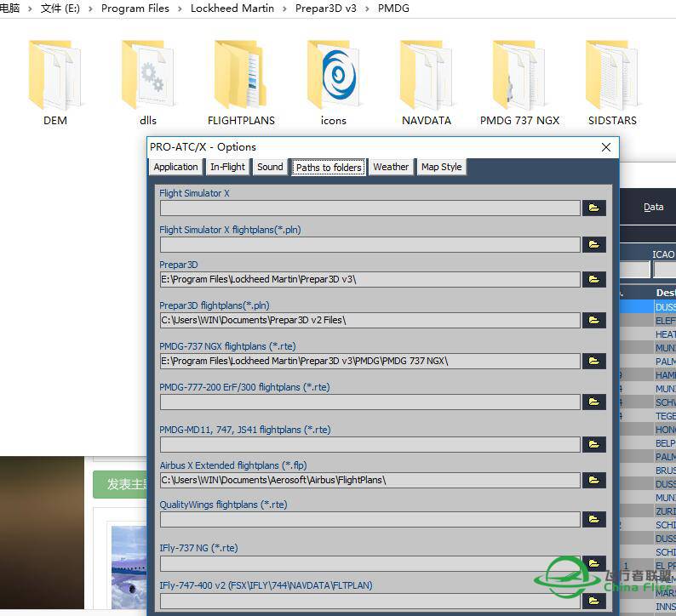Browse for PMDG-737 NGX flightplans folder
676x616 pixels.
593,361
